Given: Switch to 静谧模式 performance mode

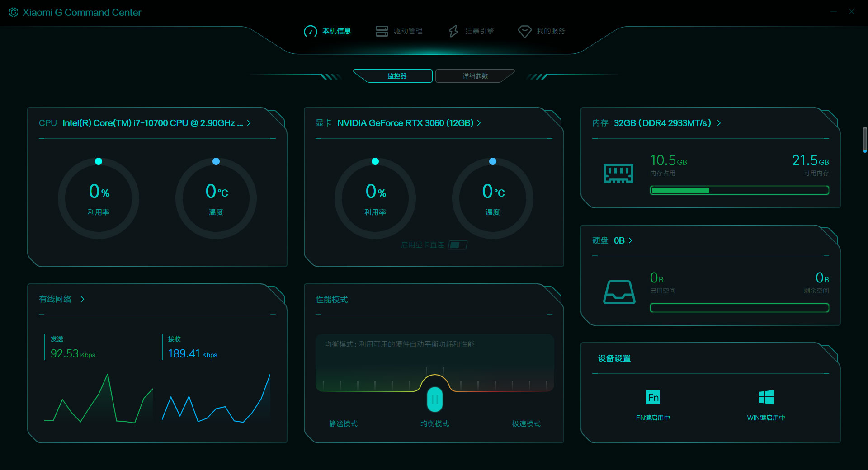Looking at the screenshot, I should coord(343,423).
